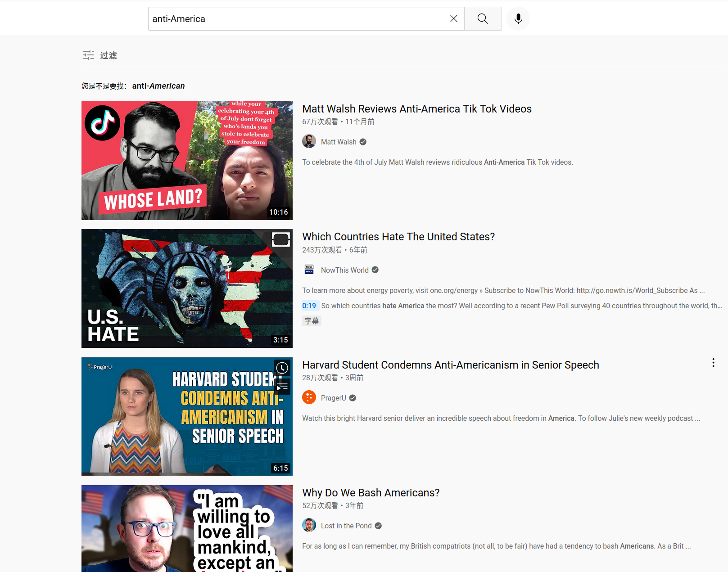Click the Matt Walsh channel avatar
This screenshot has height=572, width=728.
[x=309, y=141]
